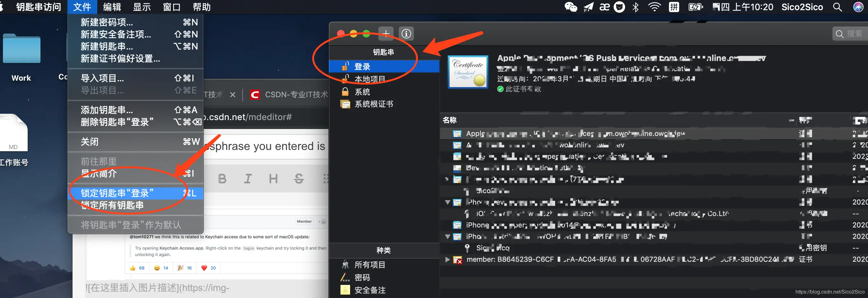This screenshot has width=868, height=298.
Task: Open the Work folder on desktop
Action: click(21, 49)
